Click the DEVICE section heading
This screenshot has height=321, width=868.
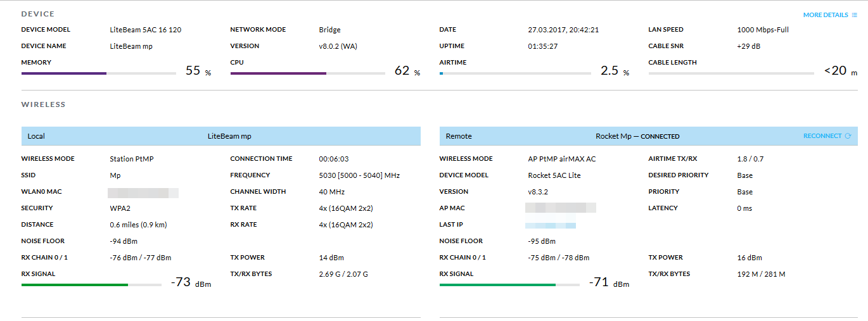(x=38, y=14)
